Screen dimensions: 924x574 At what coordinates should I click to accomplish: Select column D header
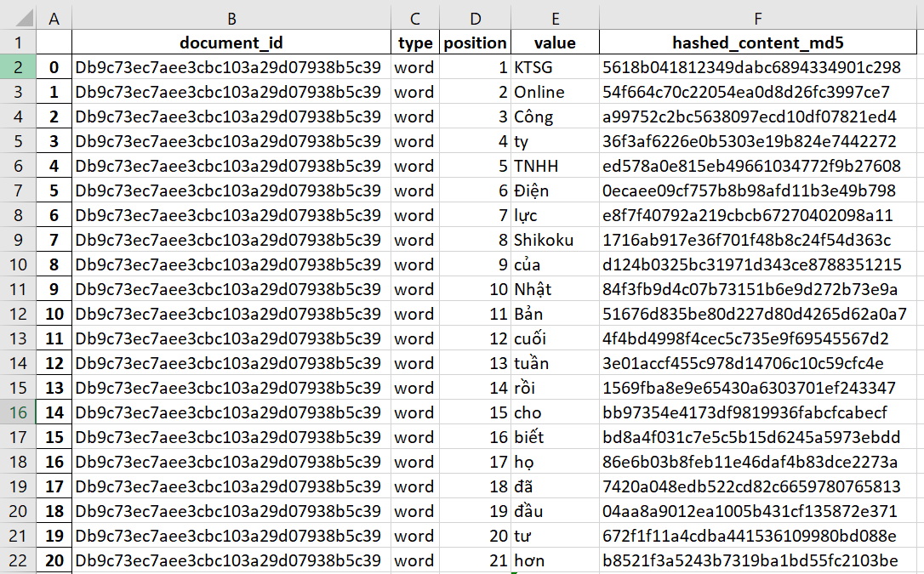(x=475, y=18)
